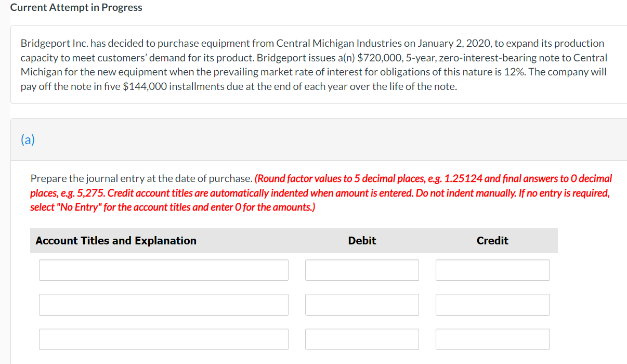Select the Credit column header

coord(492,240)
